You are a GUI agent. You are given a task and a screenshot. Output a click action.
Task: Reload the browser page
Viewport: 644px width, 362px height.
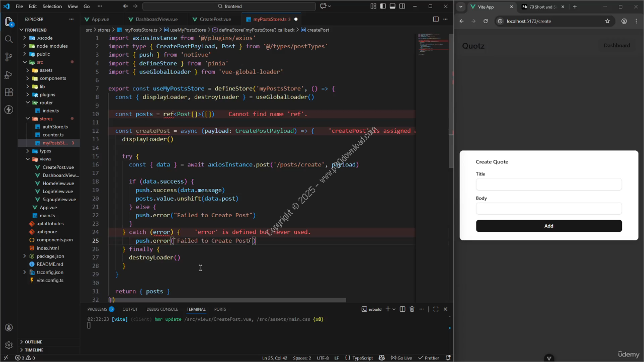click(486, 21)
